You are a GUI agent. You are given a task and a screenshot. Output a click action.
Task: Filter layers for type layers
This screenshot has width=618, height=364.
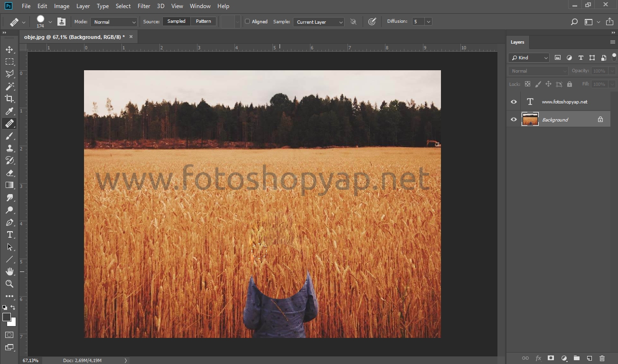pos(581,58)
